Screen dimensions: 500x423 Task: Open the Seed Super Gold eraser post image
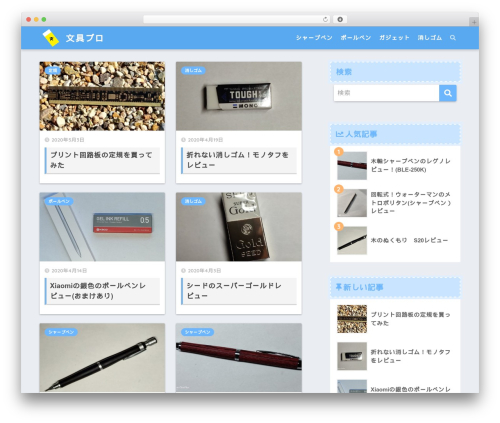tap(239, 227)
